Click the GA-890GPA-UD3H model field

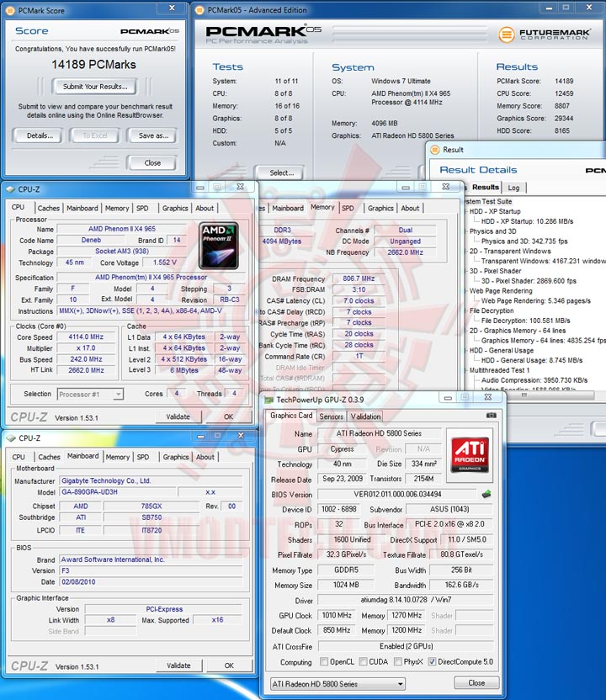tap(116, 492)
